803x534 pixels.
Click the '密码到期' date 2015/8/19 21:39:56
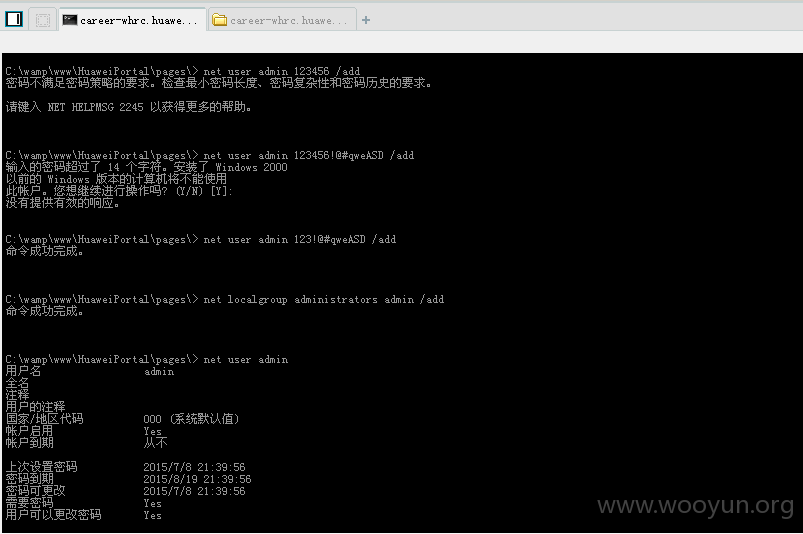tap(197, 479)
